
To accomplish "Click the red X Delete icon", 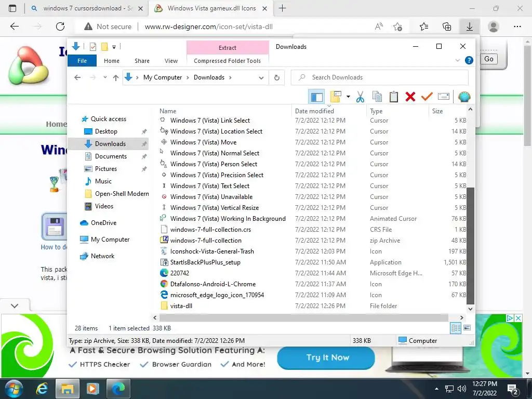I will click(x=410, y=97).
